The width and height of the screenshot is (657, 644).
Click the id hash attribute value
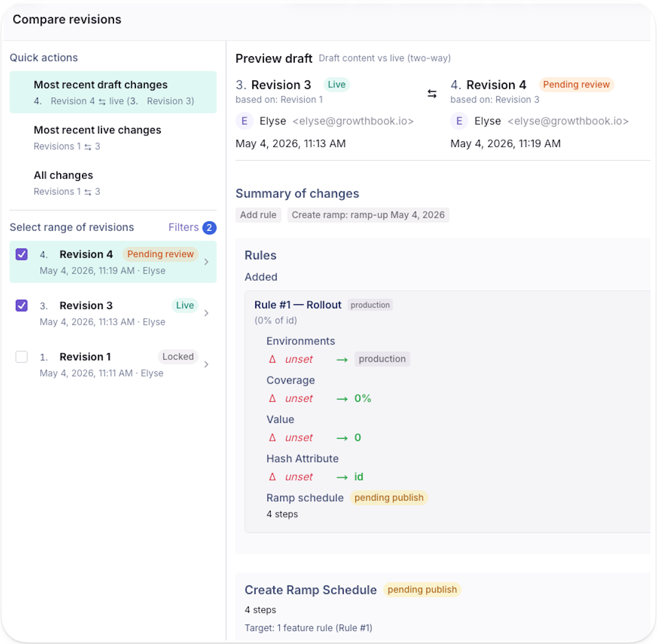click(359, 477)
